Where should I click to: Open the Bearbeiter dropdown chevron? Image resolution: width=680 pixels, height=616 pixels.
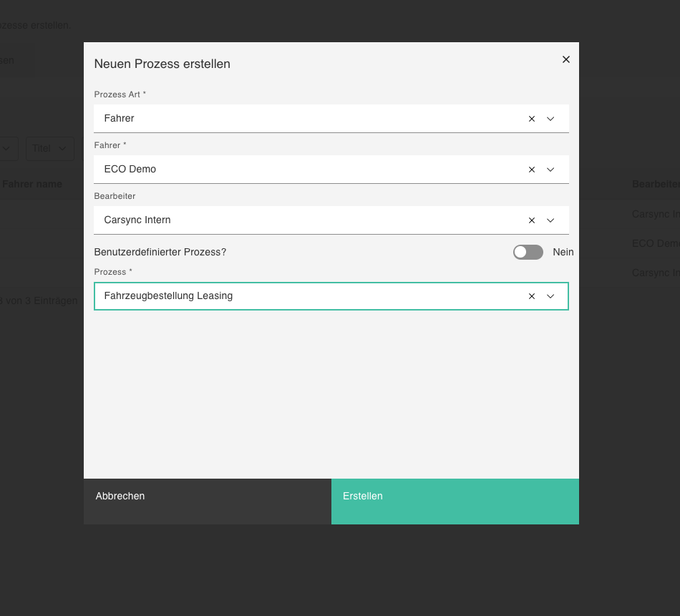(550, 220)
